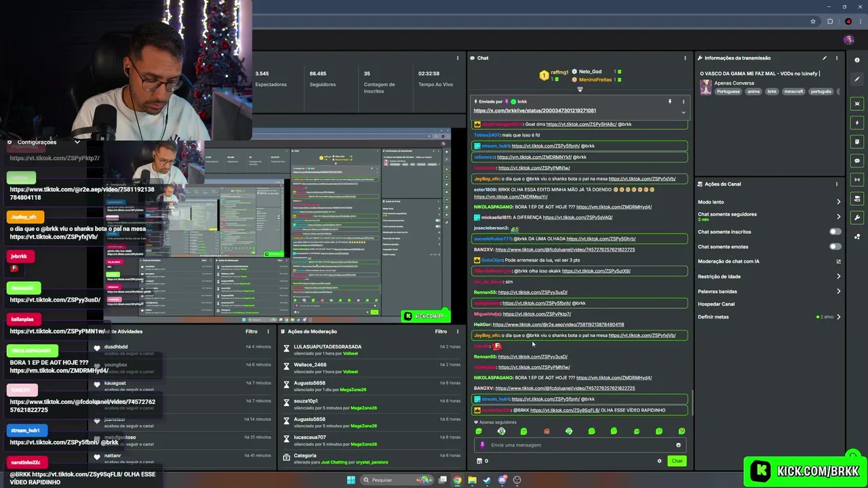Screen dimensions: 868x488
Task: Select the português tag
Action: [821, 91]
